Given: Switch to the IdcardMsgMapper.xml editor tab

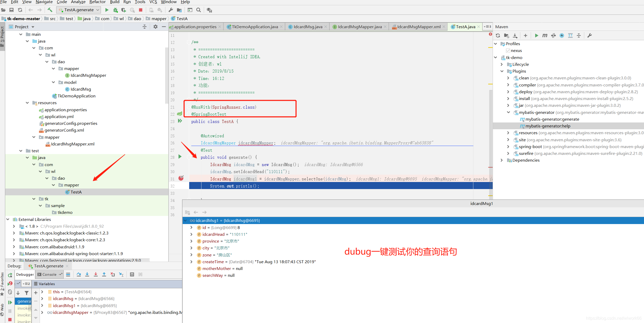Looking at the screenshot, I should click(x=418, y=27).
